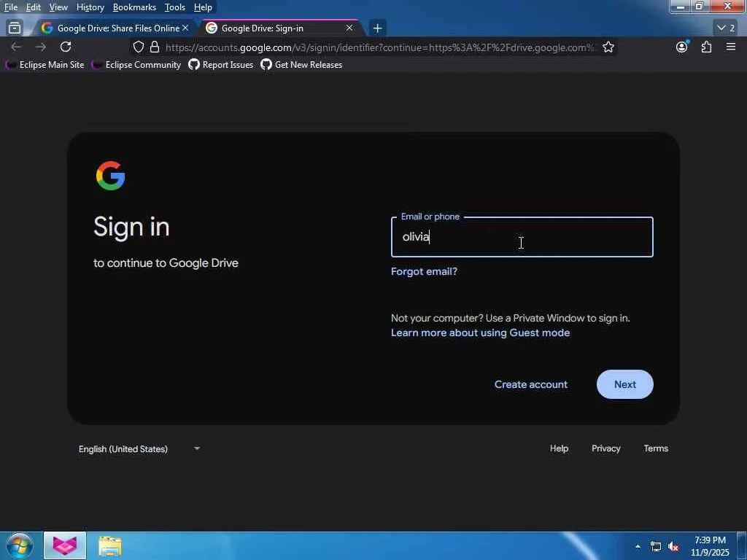Screen dimensions: 747x560
Task: Expand the list all tabs dropdown
Action: [727, 28]
